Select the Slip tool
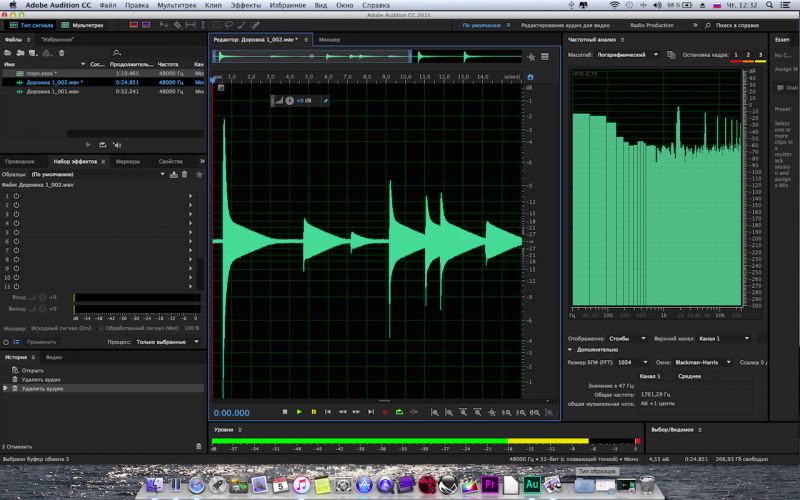This screenshot has height=500, width=800. coord(190,24)
